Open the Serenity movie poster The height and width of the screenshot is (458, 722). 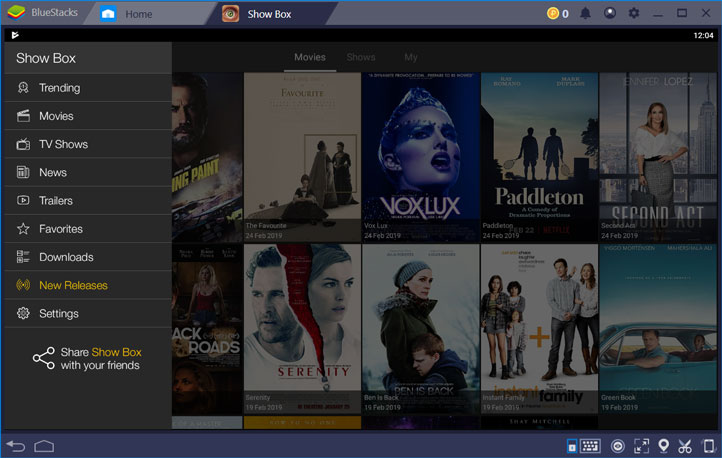pos(302,329)
